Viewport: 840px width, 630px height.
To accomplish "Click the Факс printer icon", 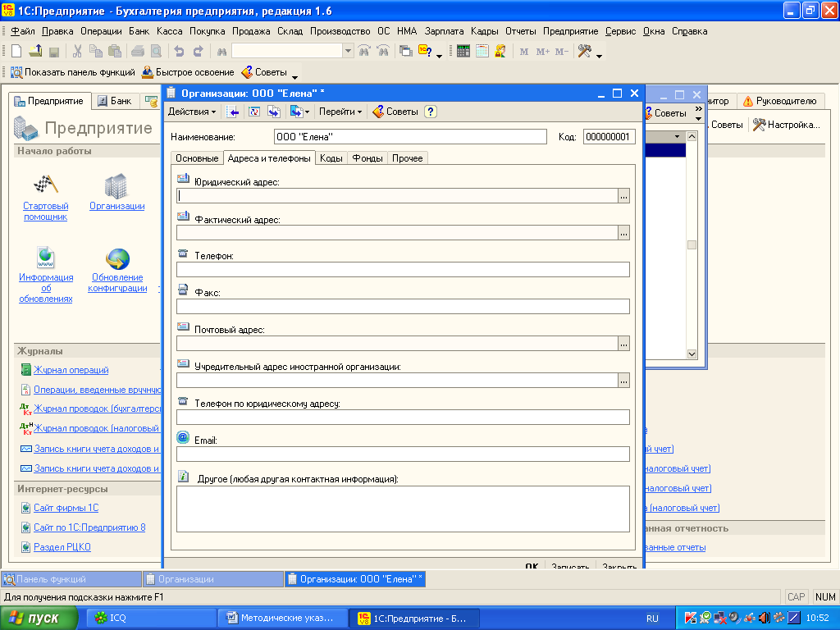I will (183, 290).
